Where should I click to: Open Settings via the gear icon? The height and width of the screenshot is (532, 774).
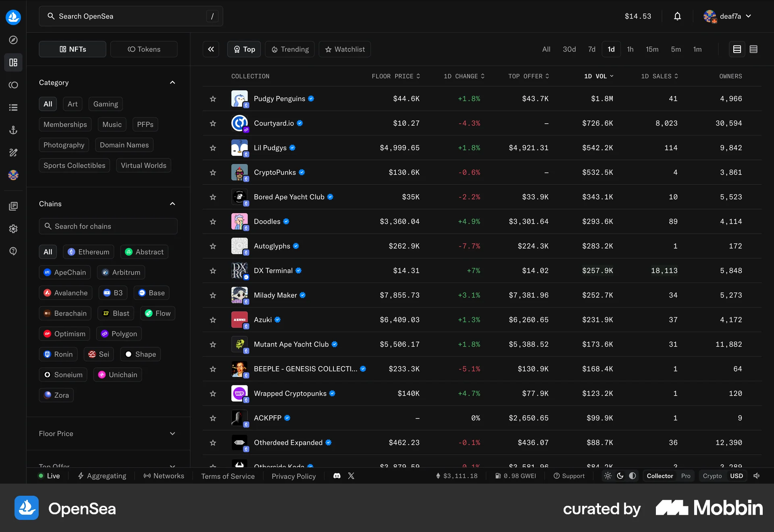coord(13,229)
